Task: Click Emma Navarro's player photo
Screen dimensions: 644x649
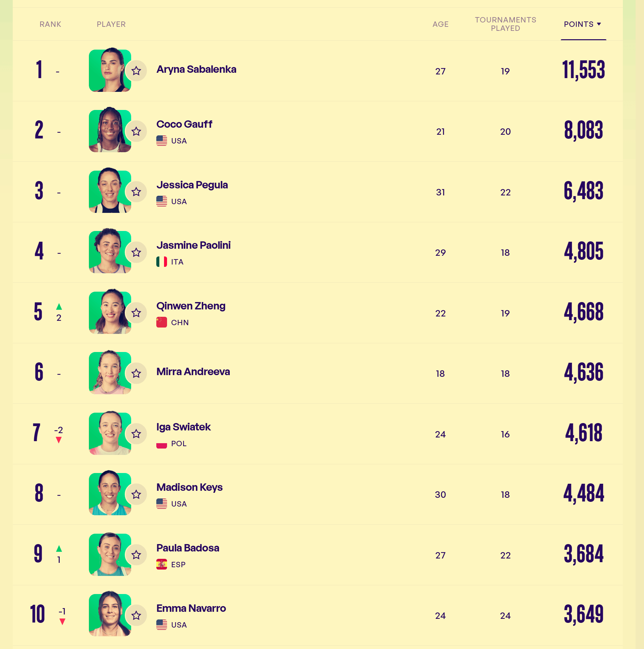Action: (x=110, y=615)
